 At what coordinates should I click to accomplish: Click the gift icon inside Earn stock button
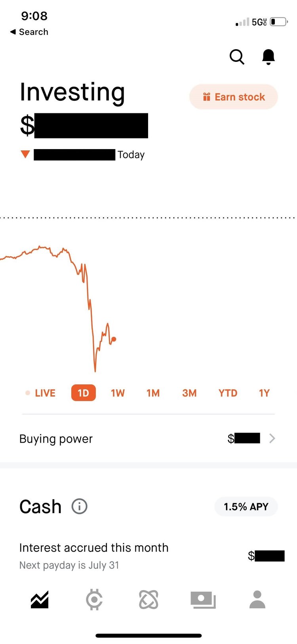tap(206, 96)
